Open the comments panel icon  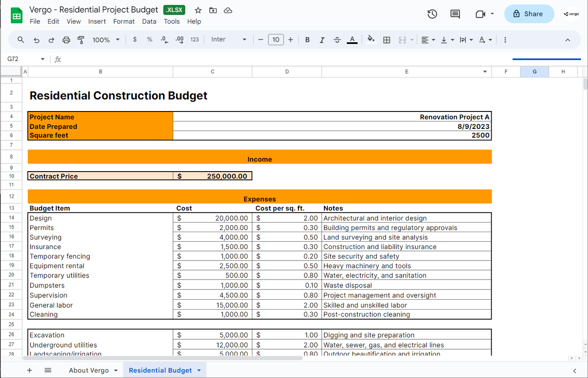(x=455, y=14)
